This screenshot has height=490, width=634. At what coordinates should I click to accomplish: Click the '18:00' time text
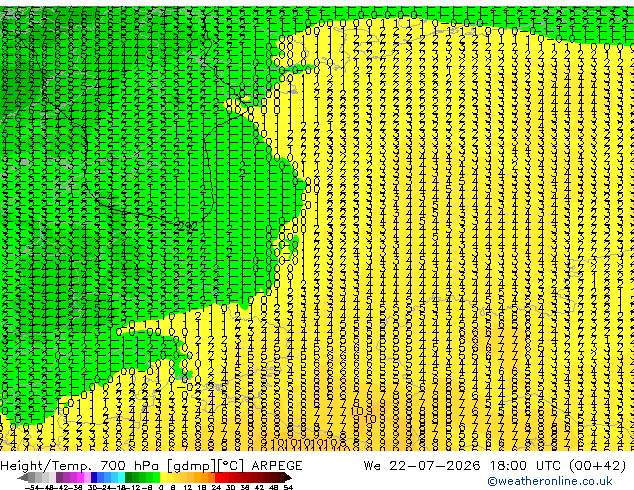[508, 466]
